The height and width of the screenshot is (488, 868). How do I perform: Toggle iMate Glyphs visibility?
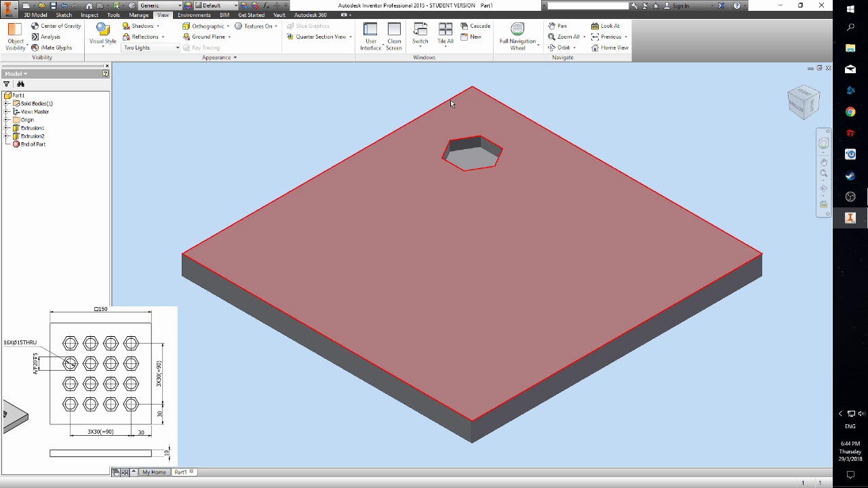52,47
